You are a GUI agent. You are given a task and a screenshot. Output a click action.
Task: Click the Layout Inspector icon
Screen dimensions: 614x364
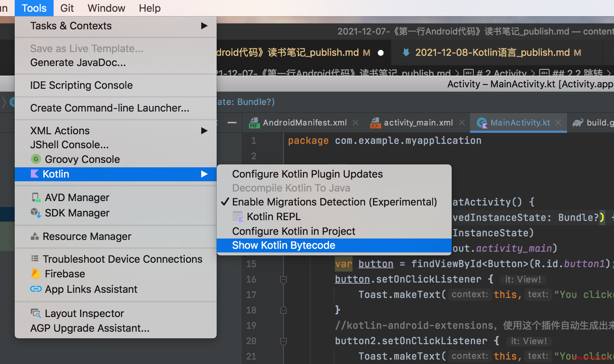[x=36, y=313]
